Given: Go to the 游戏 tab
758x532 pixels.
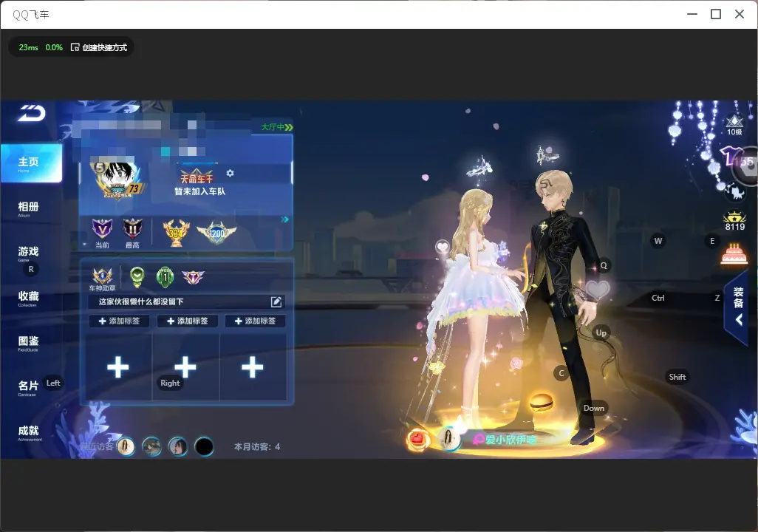Looking at the screenshot, I should point(29,253).
